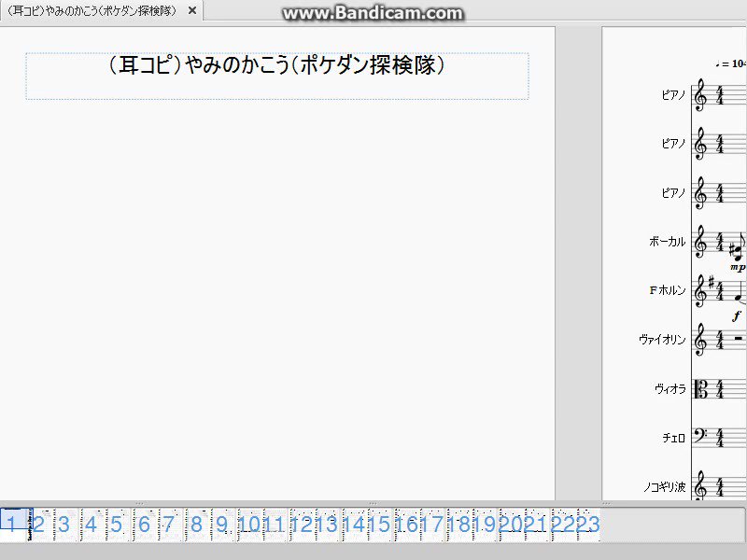Jump to page 4 in the navigator
Image resolution: width=747 pixels, height=560 pixels.
click(91, 524)
